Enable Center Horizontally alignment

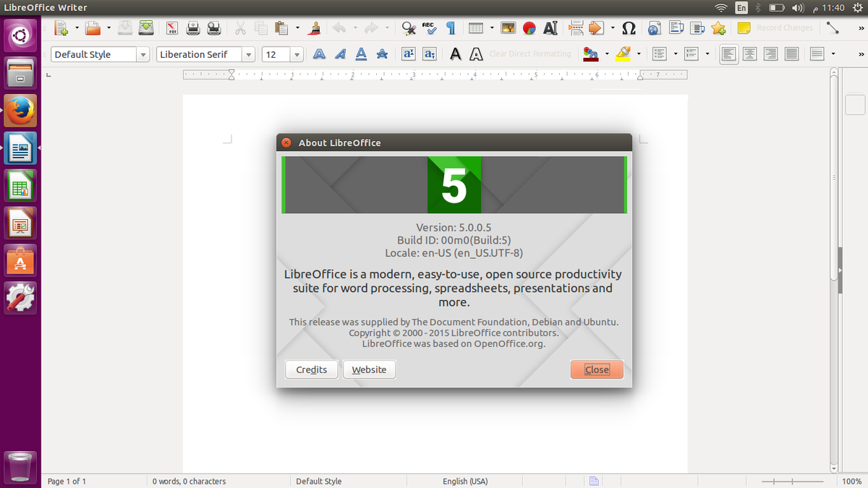[750, 54]
